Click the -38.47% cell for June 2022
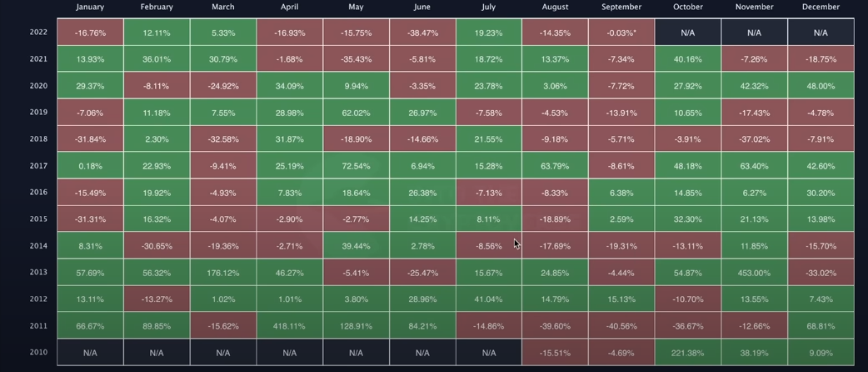This screenshot has height=372, width=868. 422,33
